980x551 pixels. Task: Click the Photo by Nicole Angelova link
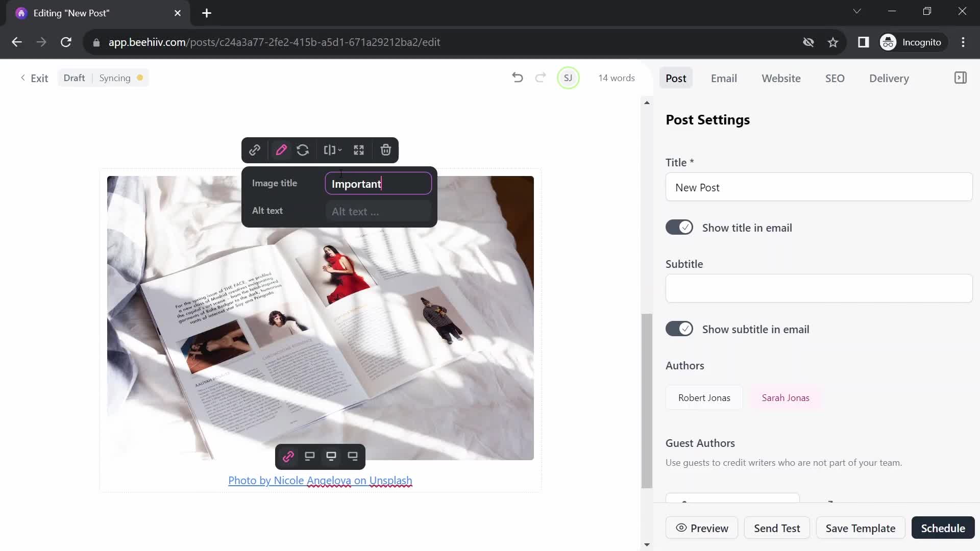[x=321, y=481]
